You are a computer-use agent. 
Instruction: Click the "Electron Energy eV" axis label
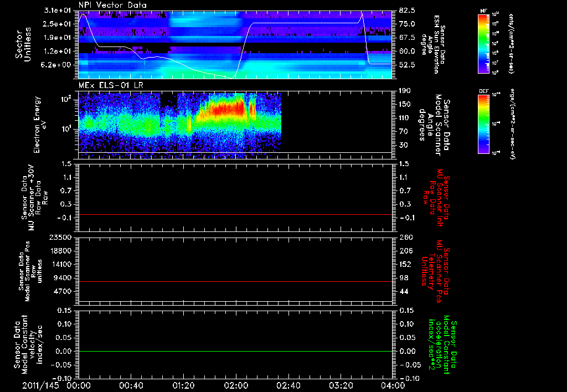[40, 125]
